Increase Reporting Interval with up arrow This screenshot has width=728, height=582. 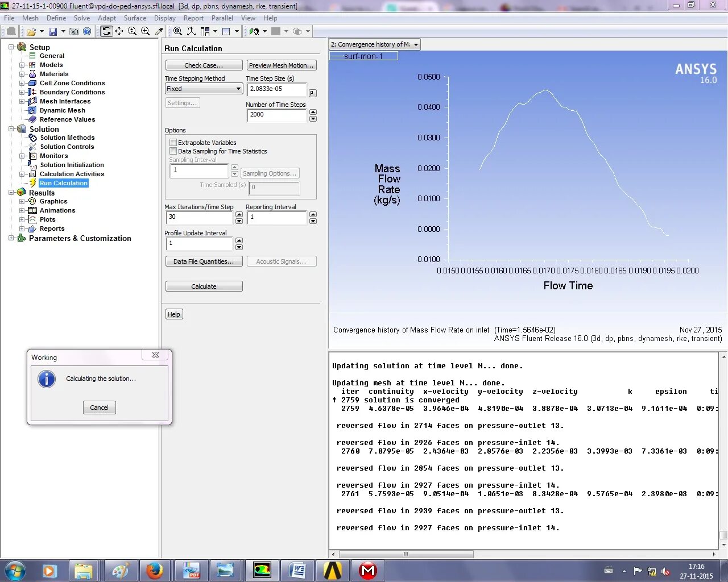(x=313, y=214)
